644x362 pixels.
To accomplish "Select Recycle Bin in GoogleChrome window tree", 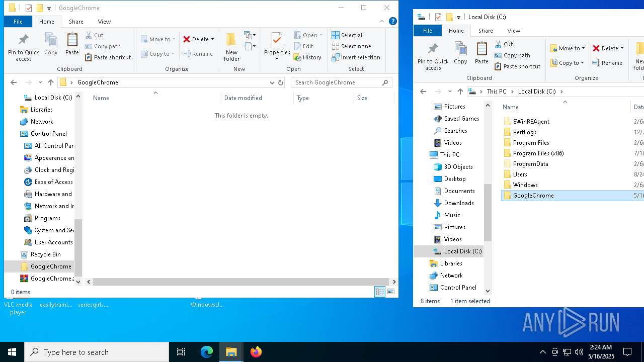I will click(x=45, y=254).
